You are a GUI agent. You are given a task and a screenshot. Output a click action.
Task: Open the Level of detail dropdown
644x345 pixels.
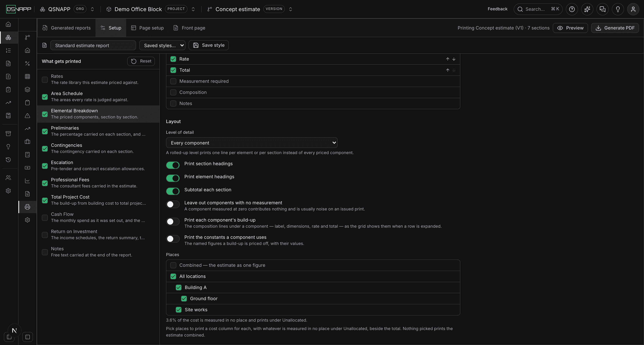[x=252, y=143]
